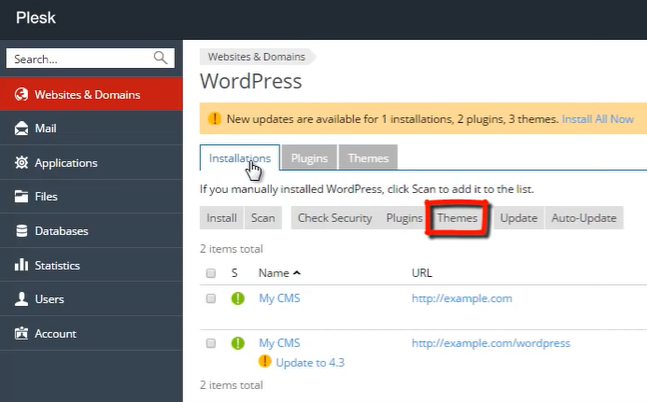Click the Applications gear icon
Screen dimensions: 647x402
(21, 163)
